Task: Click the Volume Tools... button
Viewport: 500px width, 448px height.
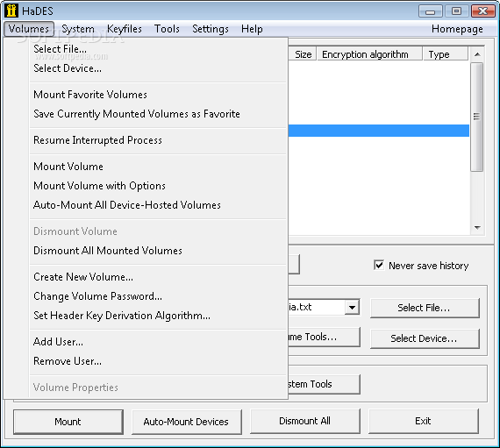Action: (x=324, y=338)
